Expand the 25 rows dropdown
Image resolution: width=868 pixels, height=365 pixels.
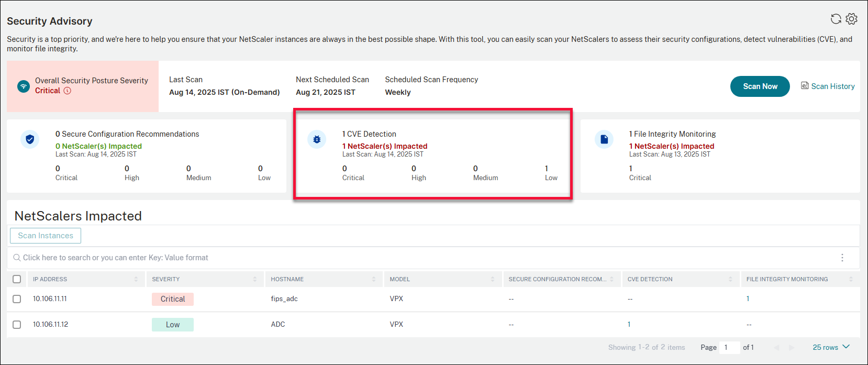[x=831, y=347]
